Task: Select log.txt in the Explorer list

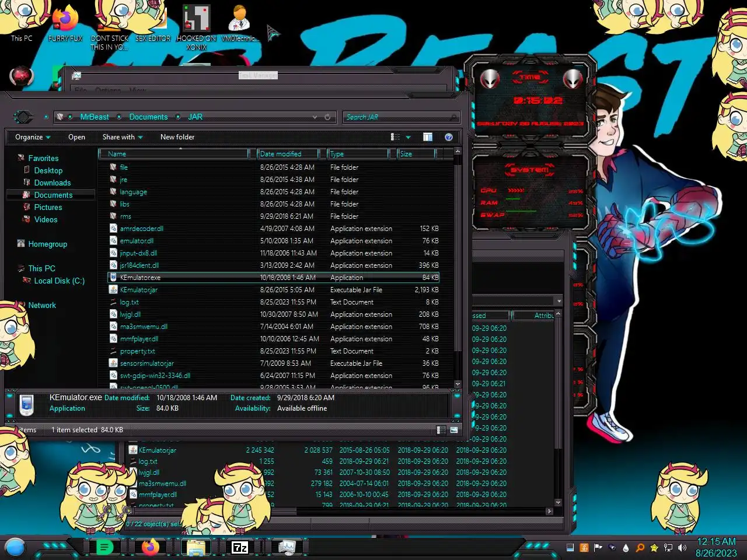Action: pyautogui.click(x=129, y=302)
